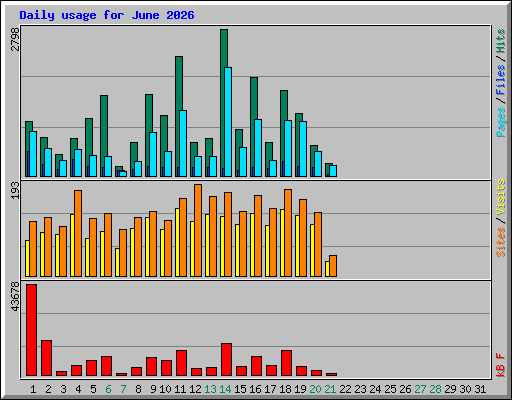
Task: Click the 43678 KB axis value
Action: [15, 297]
